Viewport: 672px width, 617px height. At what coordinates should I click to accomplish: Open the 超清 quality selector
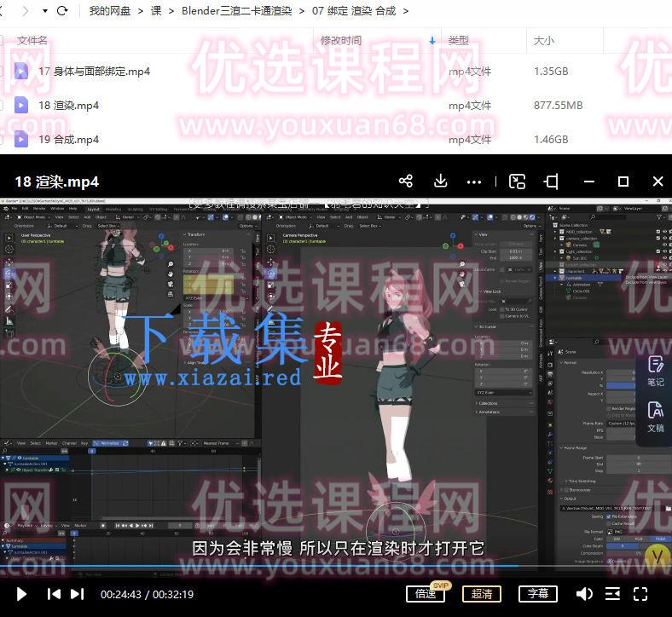tap(482, 594)
